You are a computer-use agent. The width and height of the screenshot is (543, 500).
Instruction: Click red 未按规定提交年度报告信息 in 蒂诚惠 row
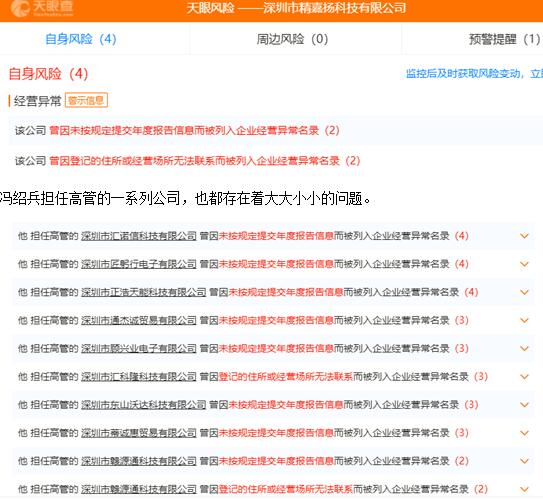(x=276, y=433)
